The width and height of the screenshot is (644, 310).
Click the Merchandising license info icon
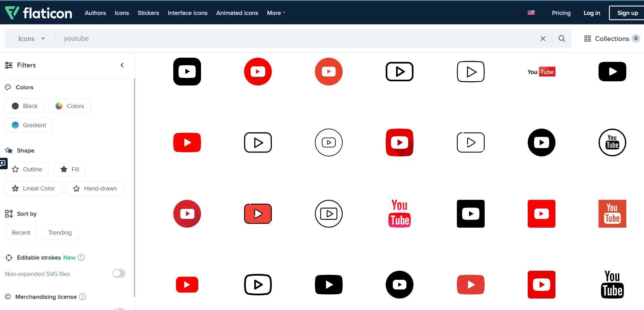click(x=82, y=297)
